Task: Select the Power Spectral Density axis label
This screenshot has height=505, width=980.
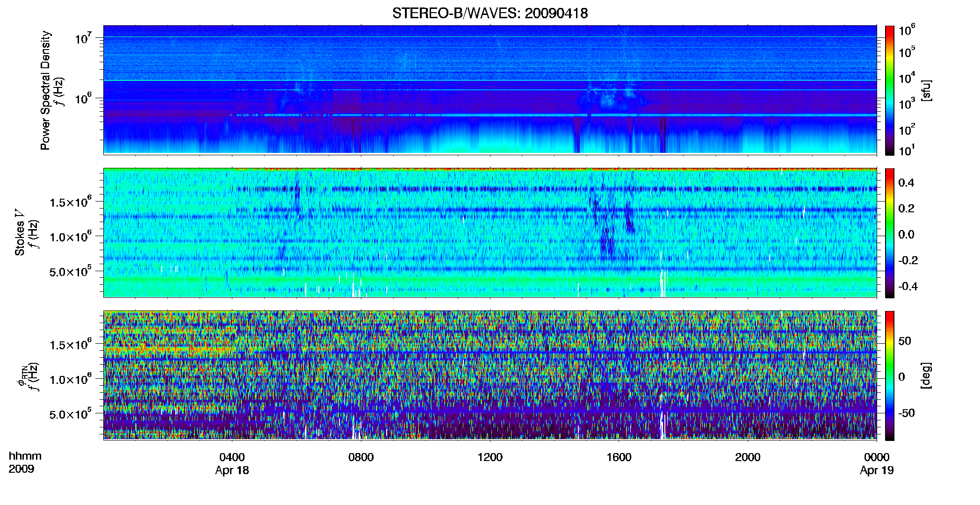Action: point(45,90)
